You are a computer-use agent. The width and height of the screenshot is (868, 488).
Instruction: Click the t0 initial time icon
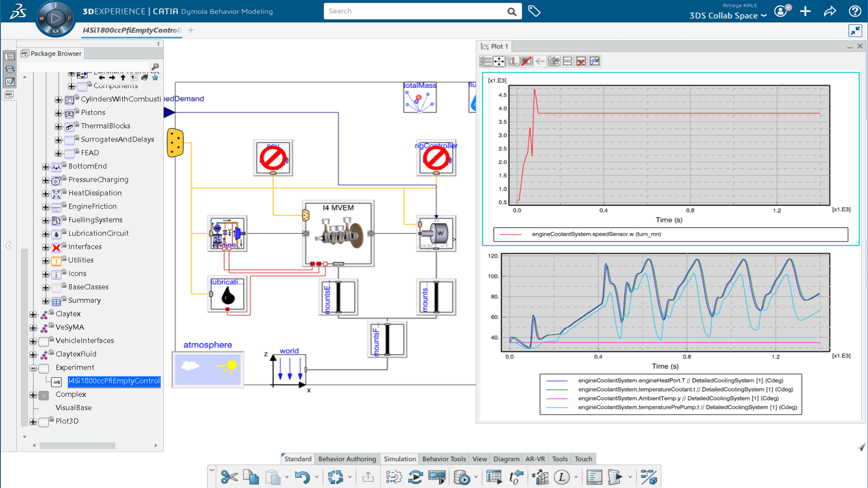[516, 477]
